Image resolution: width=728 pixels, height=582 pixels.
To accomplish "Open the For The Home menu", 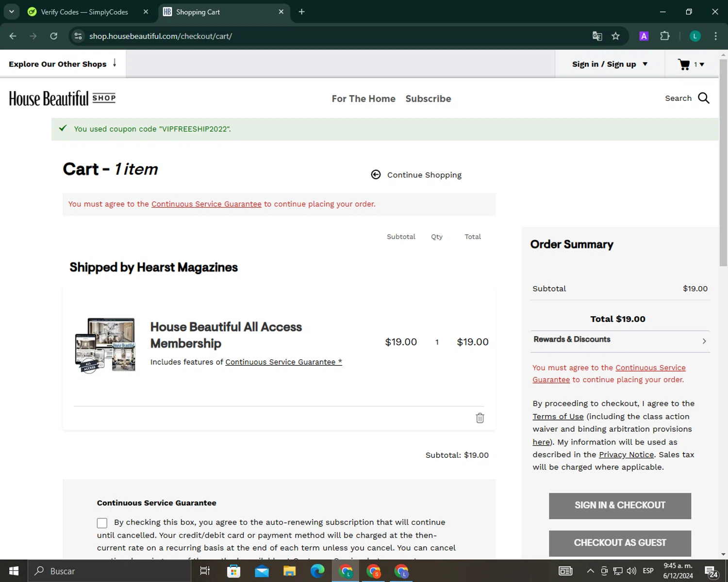I will coord(364,98).
